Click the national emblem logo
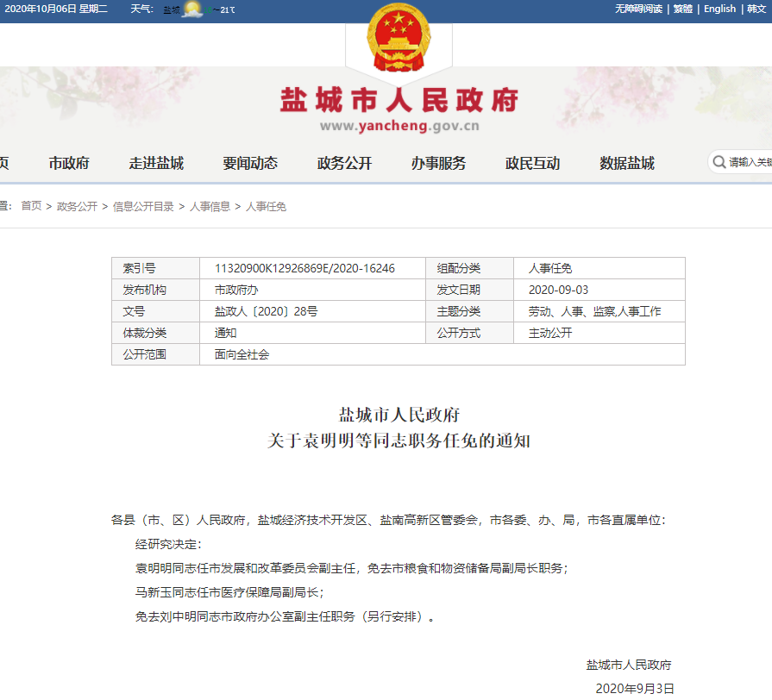Viewport: 772px width, 700px height. (399, 37)
